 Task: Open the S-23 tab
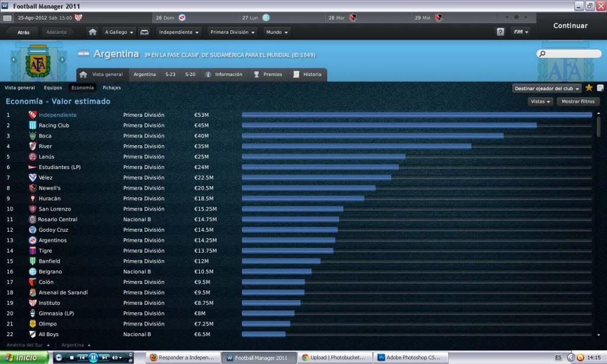click(x=170, y=74)
